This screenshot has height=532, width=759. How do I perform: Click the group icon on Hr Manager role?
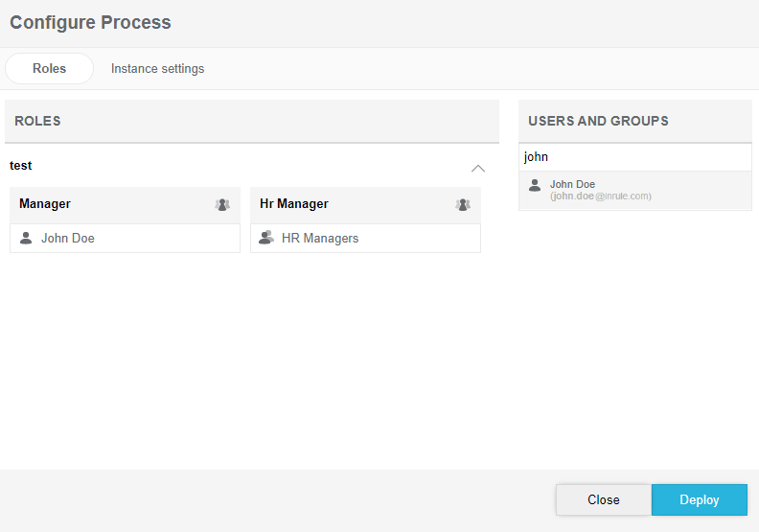tap(463, 204)
